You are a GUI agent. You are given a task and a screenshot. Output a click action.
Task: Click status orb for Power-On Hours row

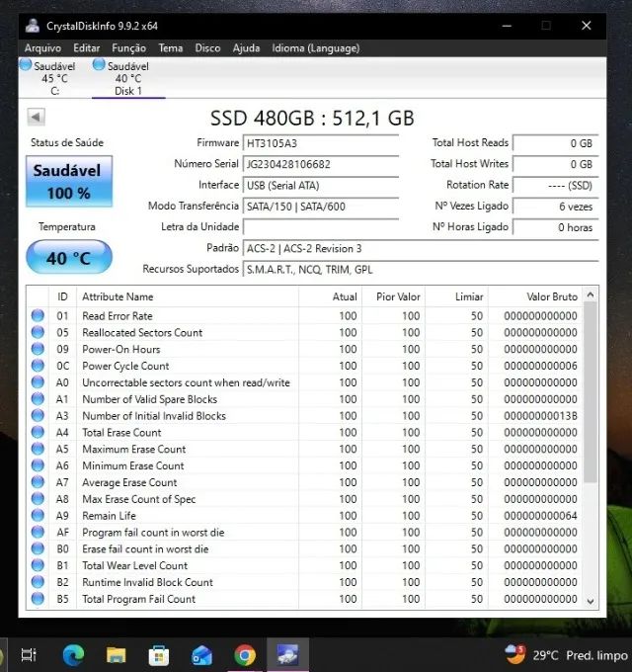[38, 349]
